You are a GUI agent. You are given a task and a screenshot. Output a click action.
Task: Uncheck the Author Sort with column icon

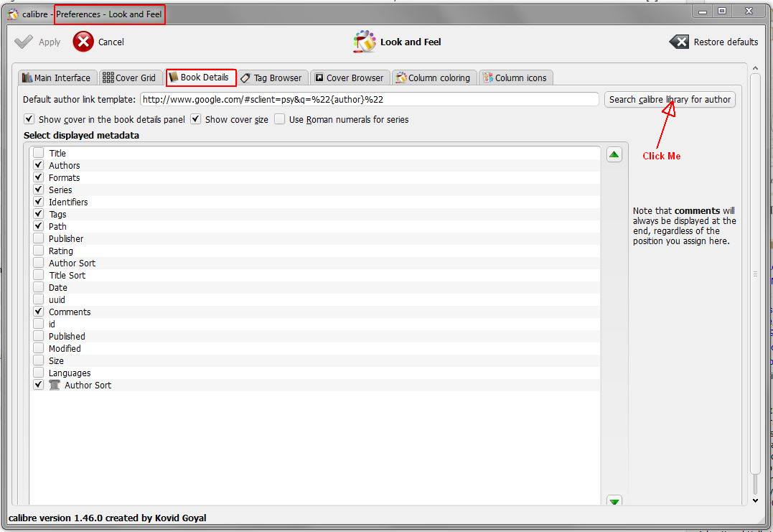(39, 385)
